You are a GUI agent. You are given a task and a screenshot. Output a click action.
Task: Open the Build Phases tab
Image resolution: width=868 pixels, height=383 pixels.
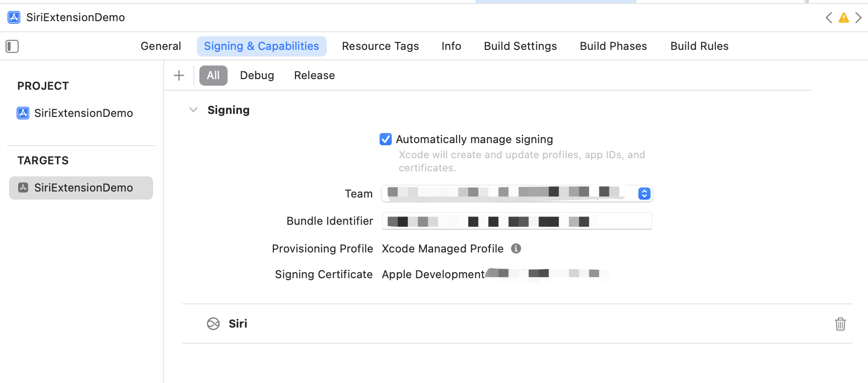coord(613,46)
